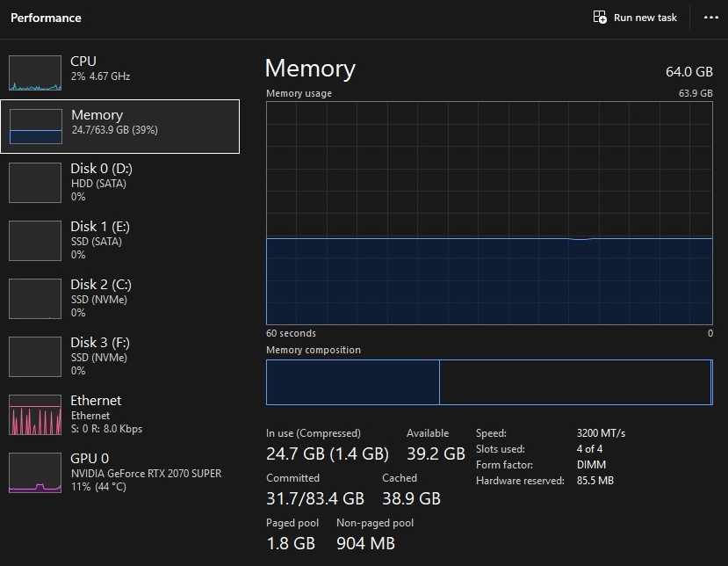Click the 60 seconds axis label
The height and width of the screenshot is (566, 728).
click(291, 333)
